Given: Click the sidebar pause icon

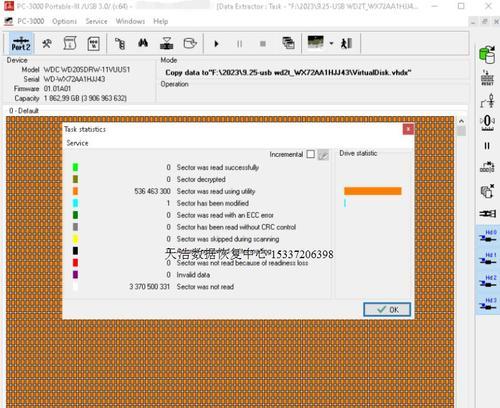Looking at the screenshot, I should click(487, 146).
